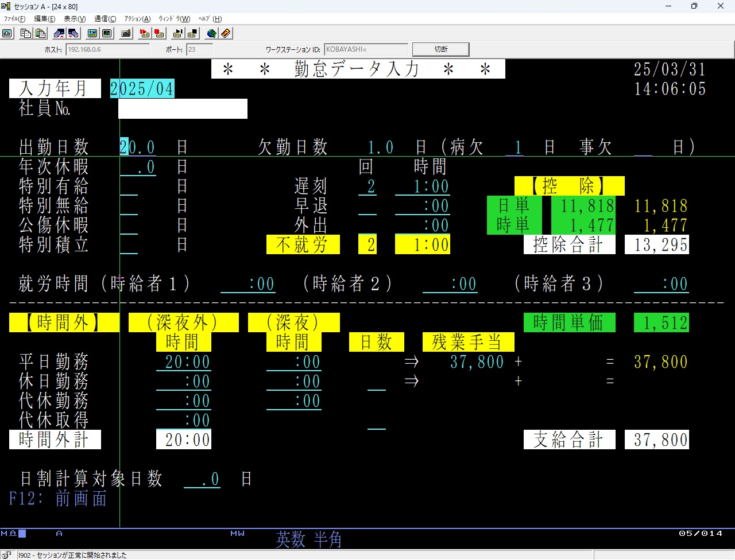
Task: Click the Receive File from Host icon
Action: coord(73,33)
